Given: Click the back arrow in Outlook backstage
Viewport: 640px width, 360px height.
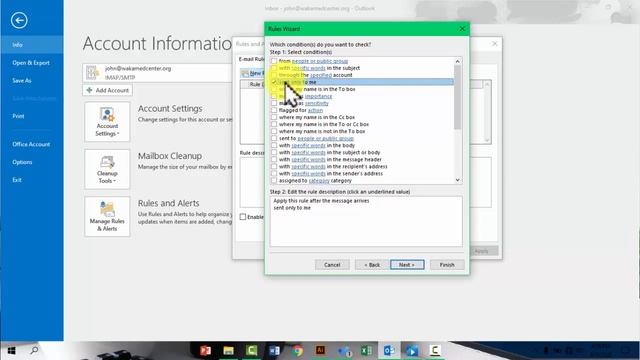Looking at the screenshot, I should 19,20.
